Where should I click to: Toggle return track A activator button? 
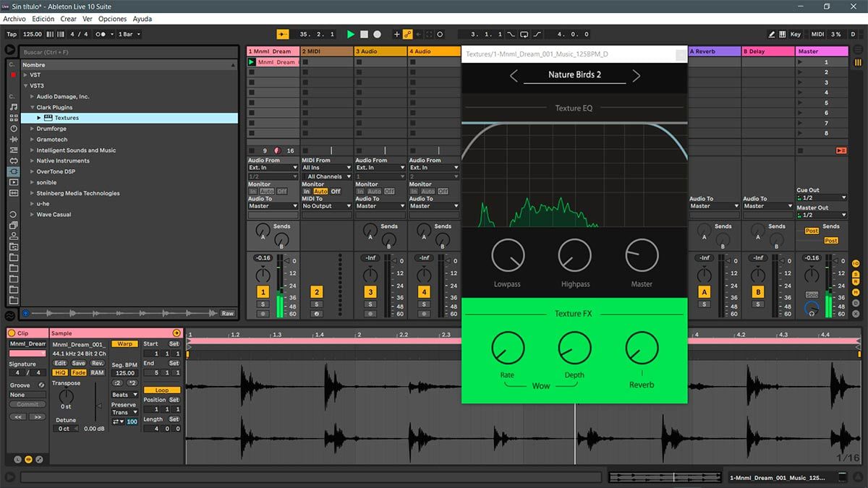coord(704,292)
